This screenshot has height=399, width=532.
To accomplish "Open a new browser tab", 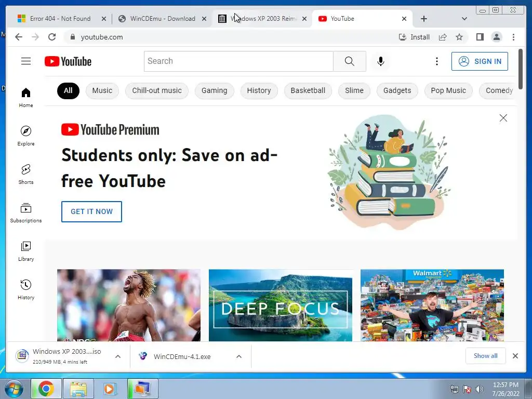I will 424,19.
